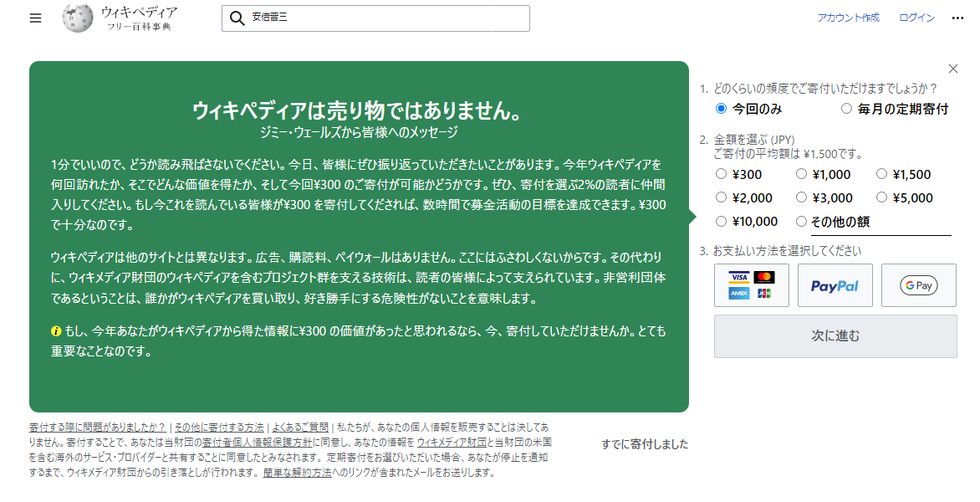This screenshot has width=980, height=502.
Task: Open アカウント作成 create account link
Action: 848,18
